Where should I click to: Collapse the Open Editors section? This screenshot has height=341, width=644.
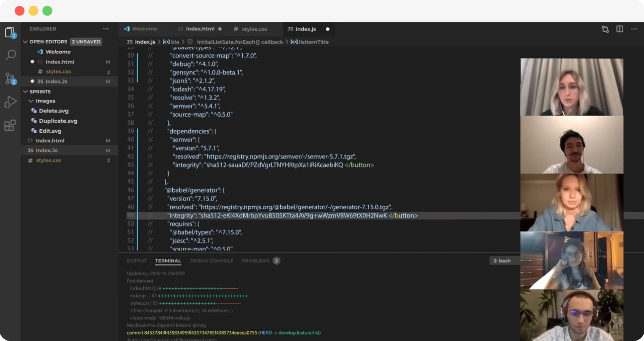26,42
